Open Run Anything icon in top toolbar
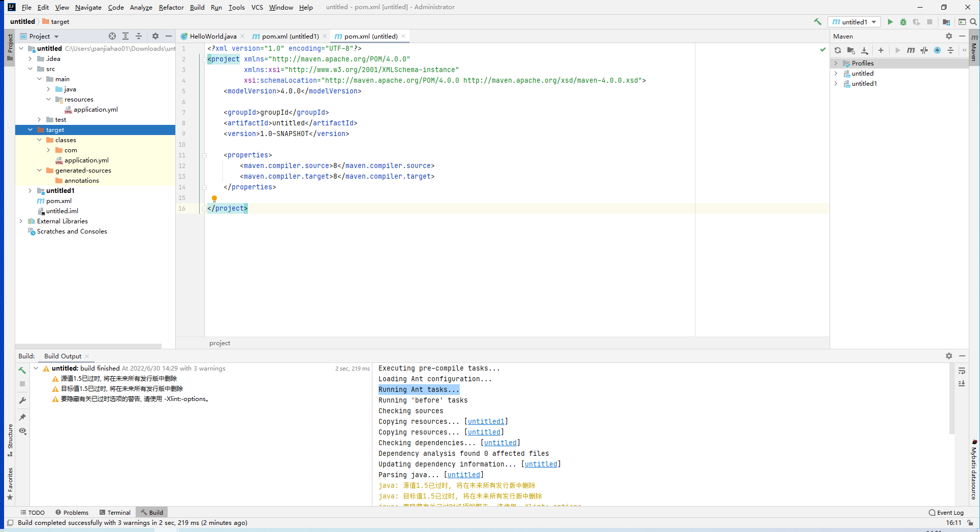 click(962, 22)
